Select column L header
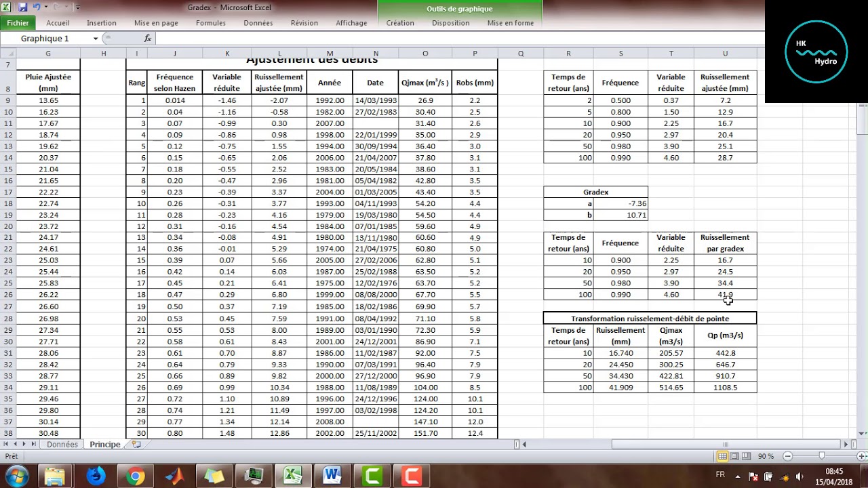The image size is (868, 488). pos(279,54)
